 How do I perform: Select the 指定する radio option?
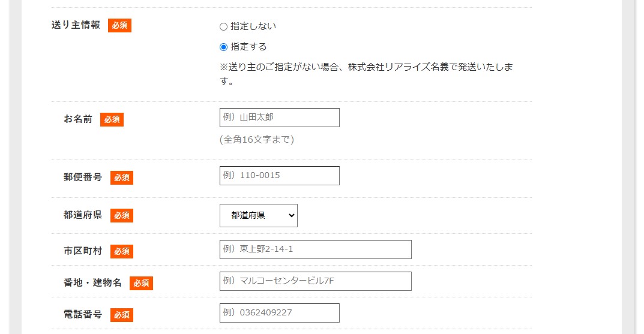[223, 47]
